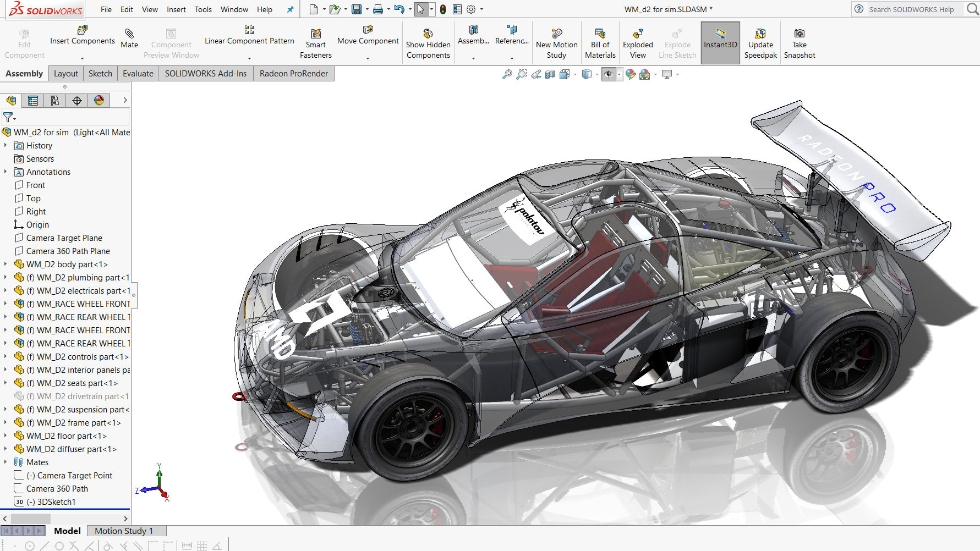Screen dimensions: 980x551
Task: Click the Insert Components tool icon
Action: coord(83,30)
